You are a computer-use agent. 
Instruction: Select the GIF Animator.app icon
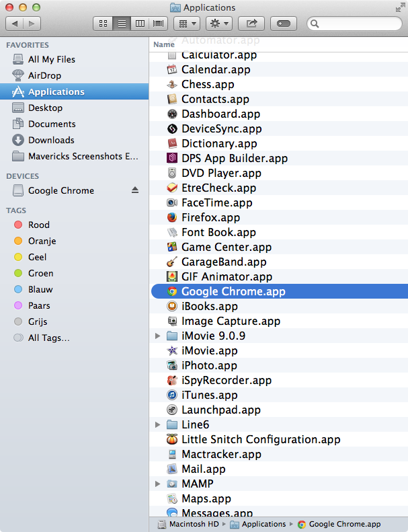172,276
